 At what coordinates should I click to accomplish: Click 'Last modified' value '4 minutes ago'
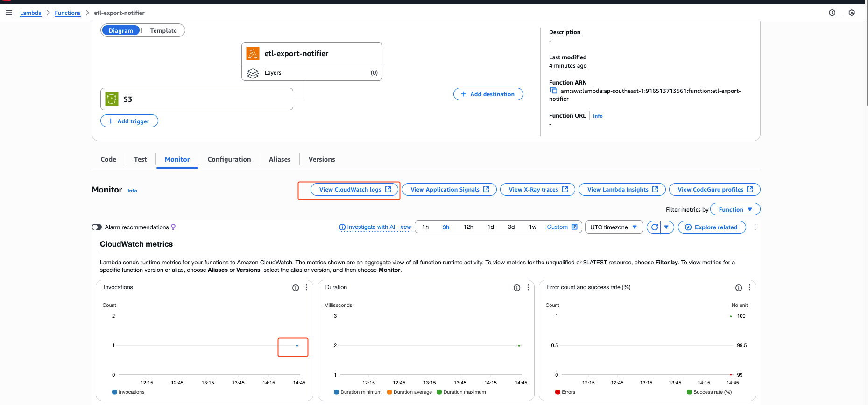click(x=568, y=66)
